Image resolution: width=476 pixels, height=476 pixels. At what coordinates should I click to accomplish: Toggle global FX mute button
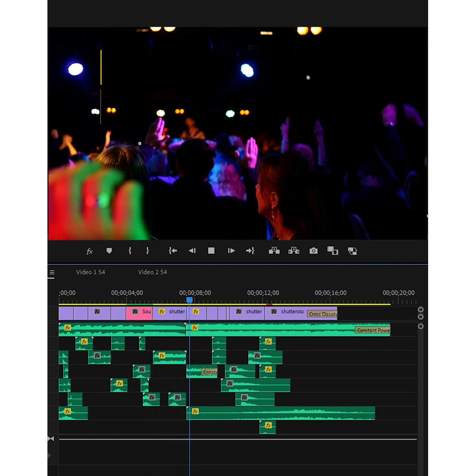[89, 251]
